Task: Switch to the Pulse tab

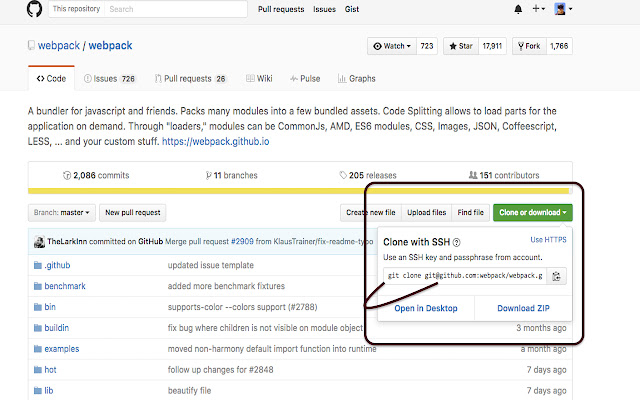Action: click(x=305, y=78)
